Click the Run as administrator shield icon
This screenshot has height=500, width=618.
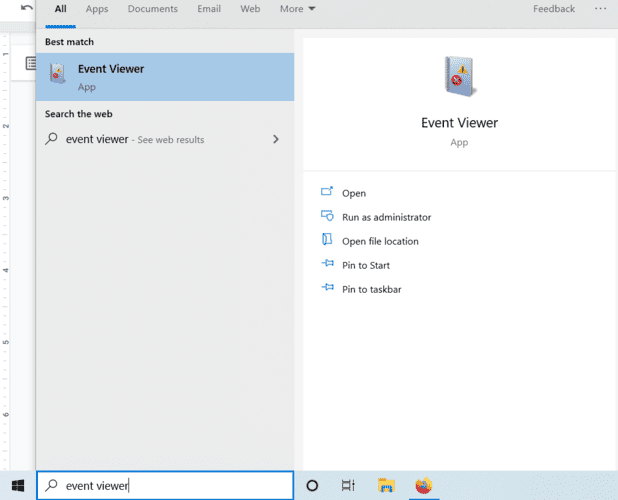[327, 216]
